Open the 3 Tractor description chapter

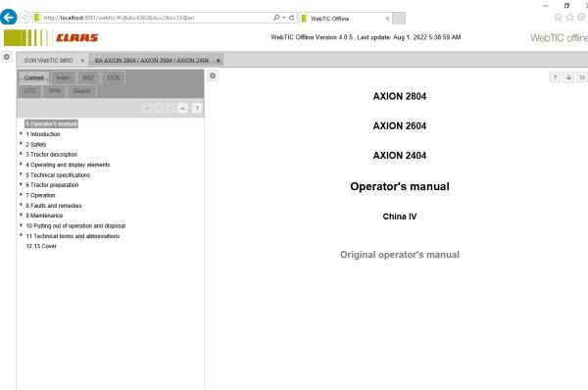click(x=51, y=155)
